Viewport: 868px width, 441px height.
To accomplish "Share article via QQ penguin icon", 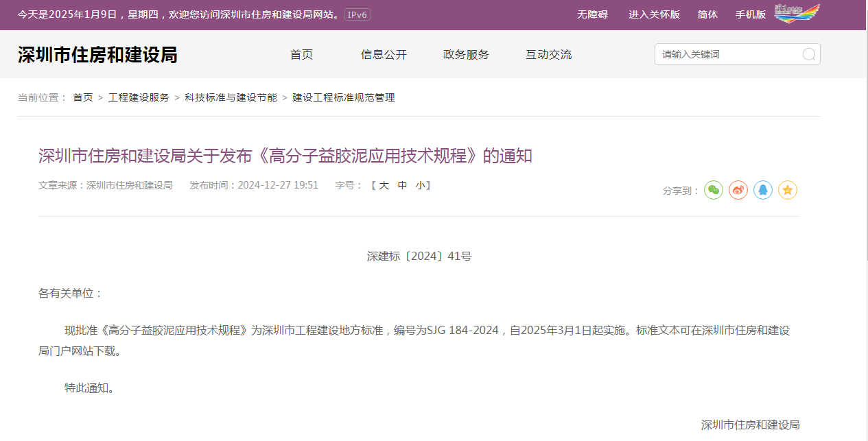I will coord(763,190).
